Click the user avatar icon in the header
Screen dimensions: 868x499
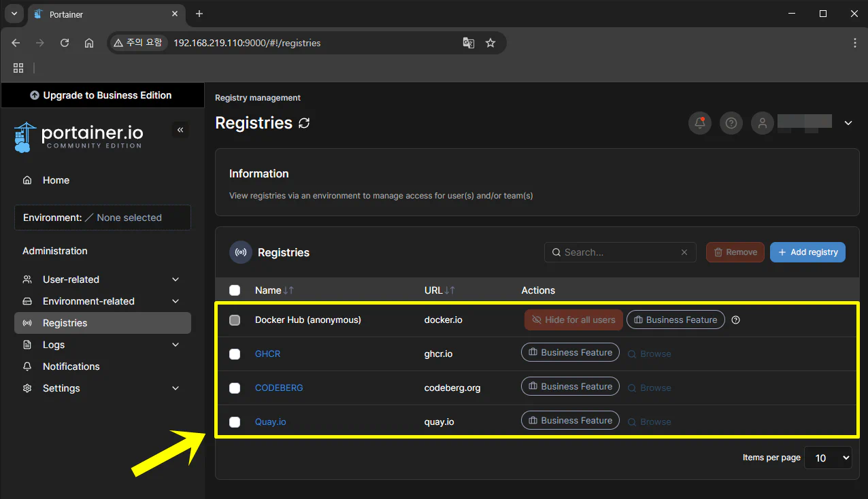coord(763,123)
